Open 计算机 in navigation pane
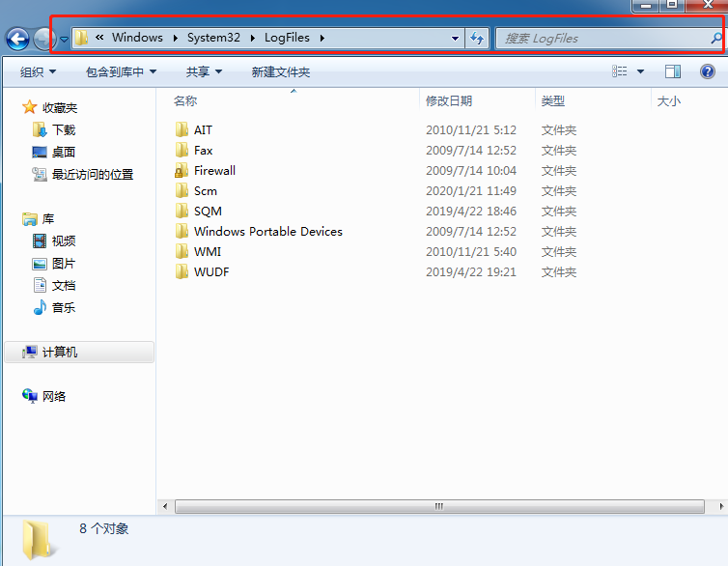Image resolution: width=728 pixels, height=566 pixels. click(59, 353)
